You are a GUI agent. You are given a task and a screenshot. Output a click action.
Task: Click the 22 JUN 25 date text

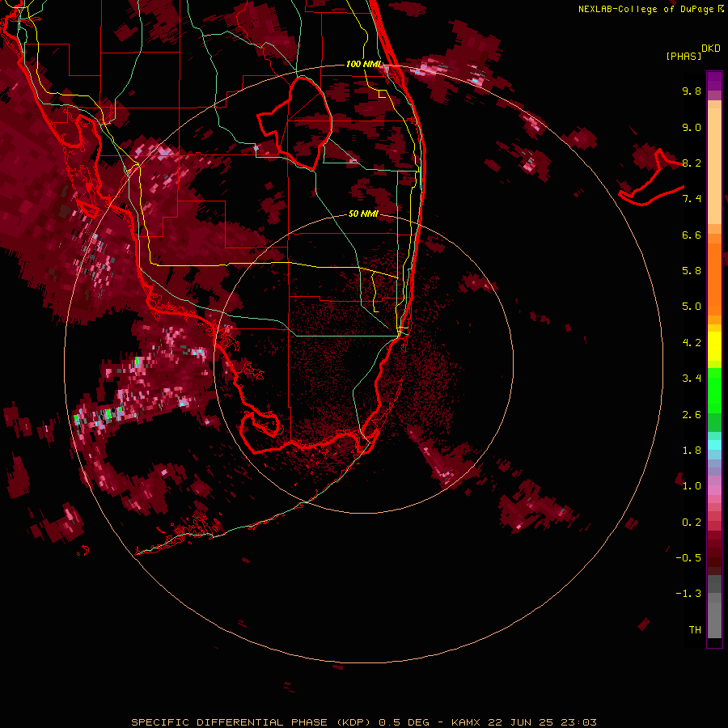pos(522,722)
